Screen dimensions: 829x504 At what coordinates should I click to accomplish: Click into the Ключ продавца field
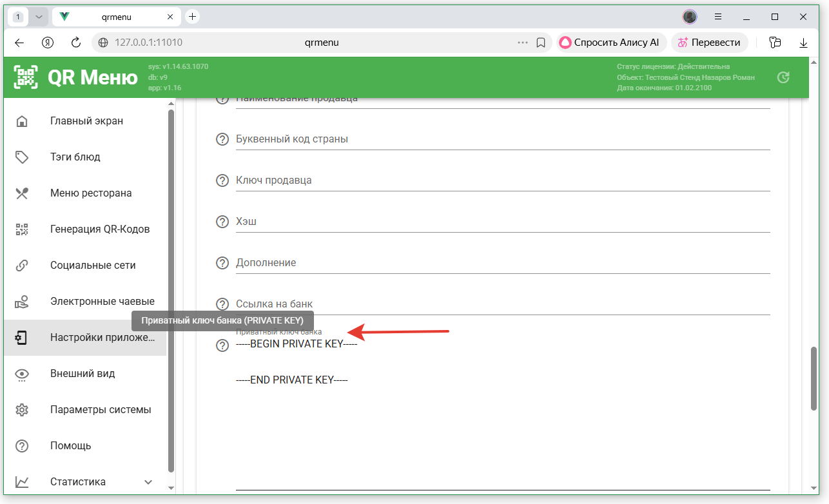(x=503, y=180)
